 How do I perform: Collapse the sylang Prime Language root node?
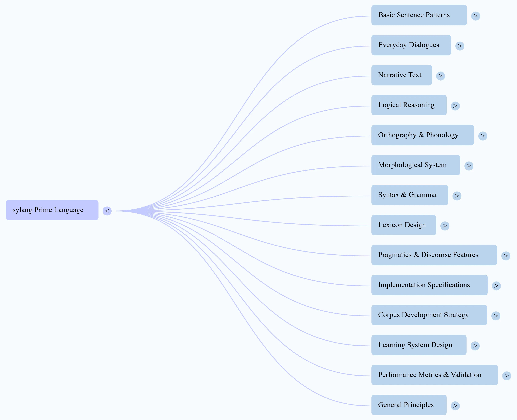(x=107, y=211)
